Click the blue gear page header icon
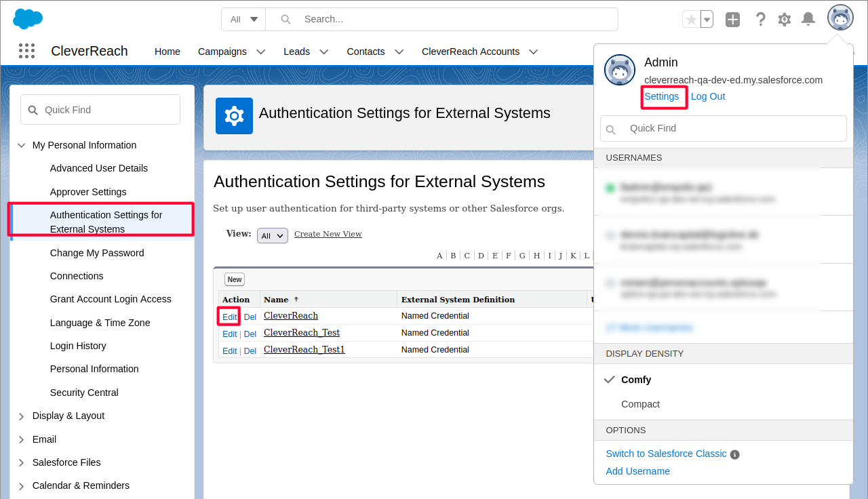The height and width of the screenshot is (499, 868). [x=234, y=116]
